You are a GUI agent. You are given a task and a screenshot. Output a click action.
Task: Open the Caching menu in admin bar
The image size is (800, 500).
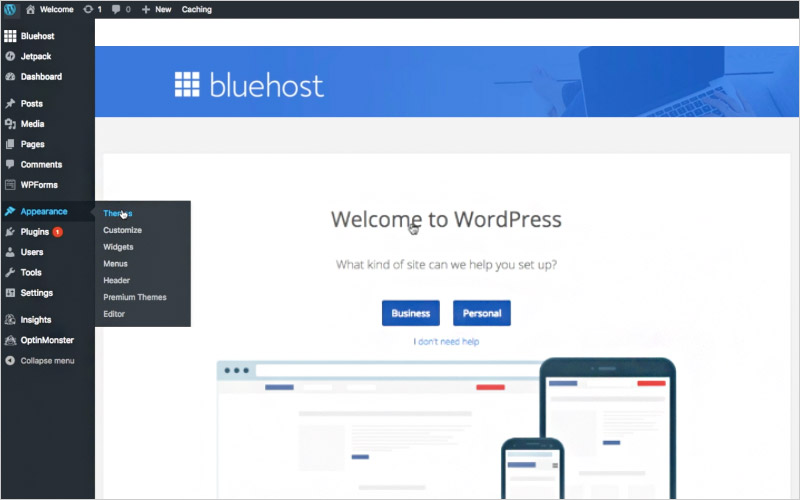pos(197,9)
